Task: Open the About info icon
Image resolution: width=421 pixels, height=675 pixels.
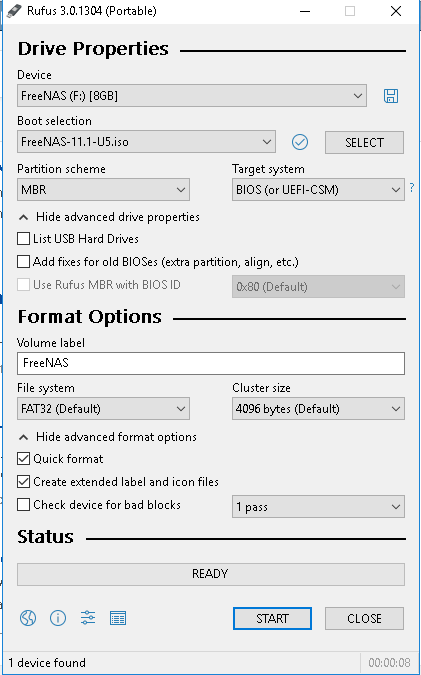Action: pos(58,618)
